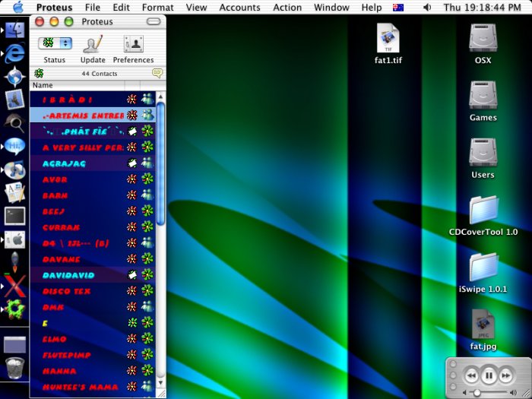Viewport: 532px width, 399px height.
Task: Open the Proteus application menu
Action: [54, 7]
